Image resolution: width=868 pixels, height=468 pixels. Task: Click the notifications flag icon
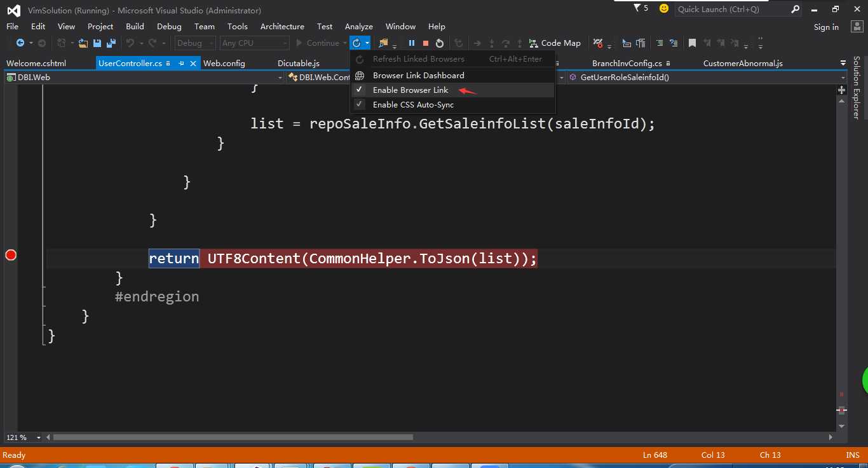click(x=637, y=8)
